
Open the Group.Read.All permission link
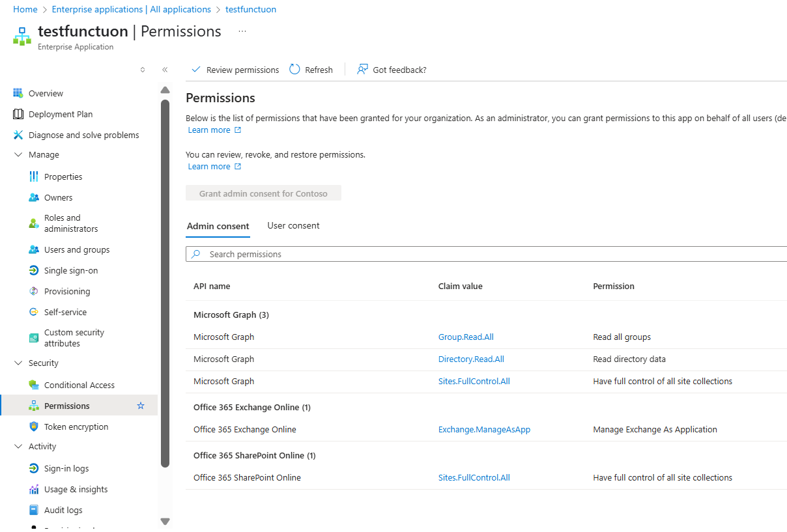coord(466,337)
